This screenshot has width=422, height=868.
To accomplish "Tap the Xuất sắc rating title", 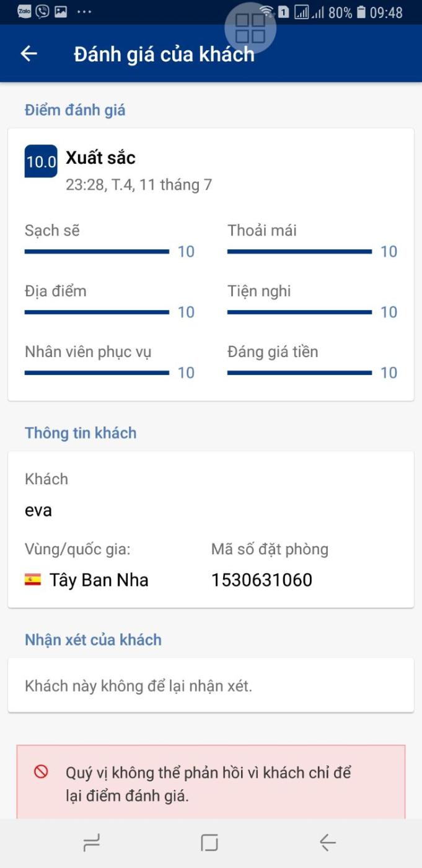I will click(100, 157).
